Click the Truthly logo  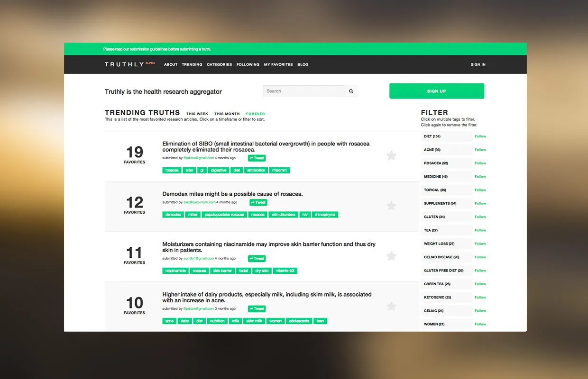point(124,64)
